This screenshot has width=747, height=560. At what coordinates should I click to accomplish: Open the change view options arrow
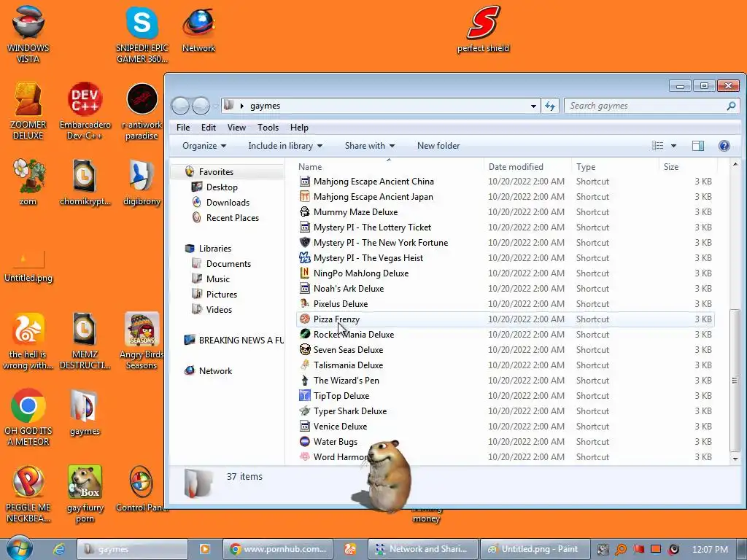673,146
